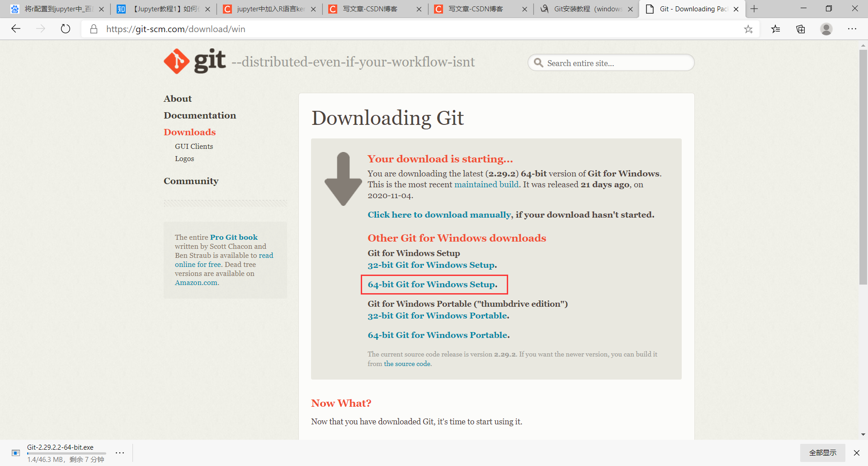Close the 将r配置到jupyter中 tab
This screenshot has height=466, width=868.
point(101,9)
